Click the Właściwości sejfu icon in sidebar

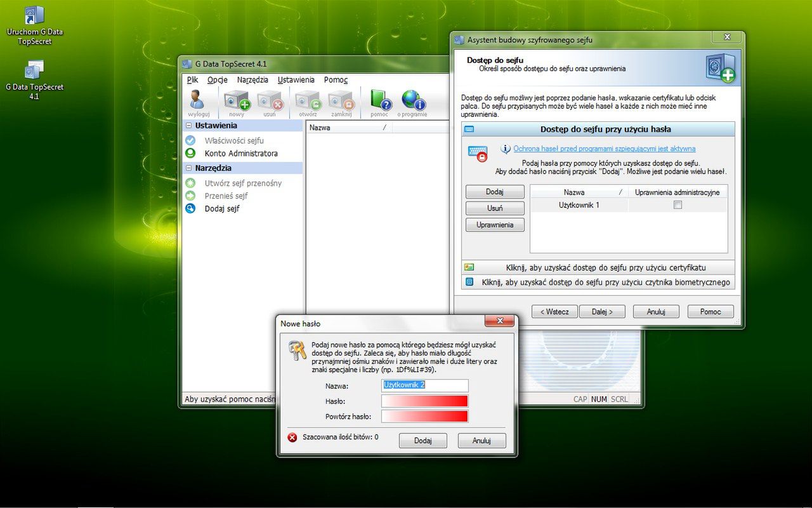pos(190,140)
